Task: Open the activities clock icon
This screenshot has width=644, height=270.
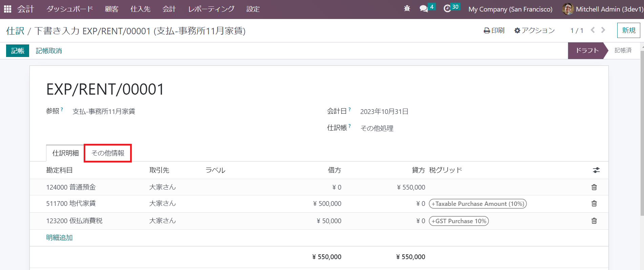Action: [x=447, y=9]
